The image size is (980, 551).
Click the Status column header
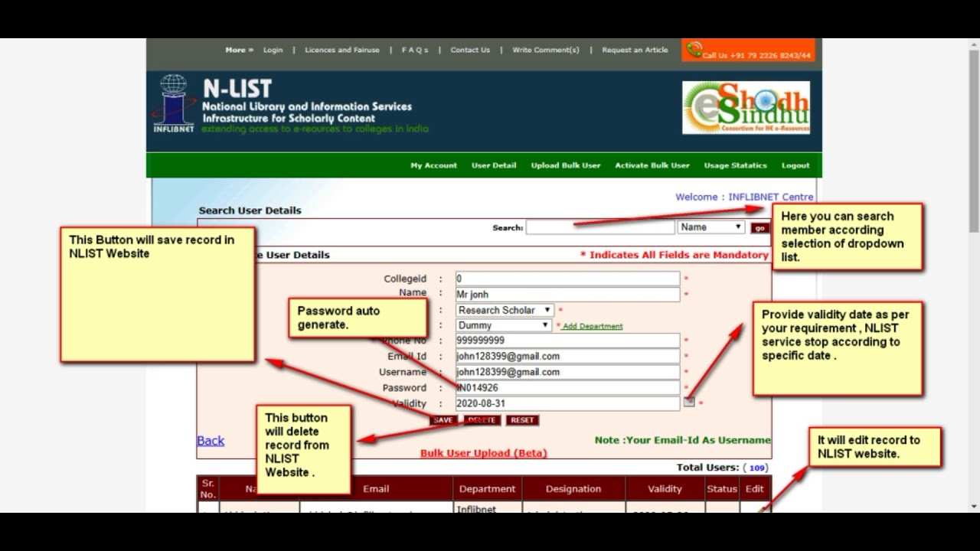(x=722, y=489)
